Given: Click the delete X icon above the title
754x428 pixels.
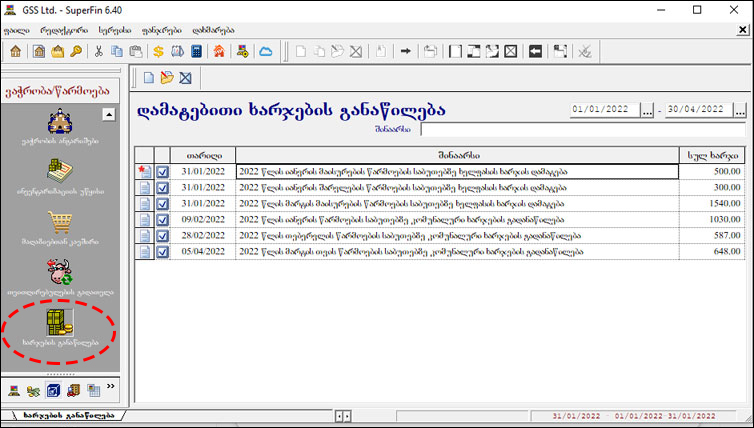Looking at the screenshot, I should point(185,77).
